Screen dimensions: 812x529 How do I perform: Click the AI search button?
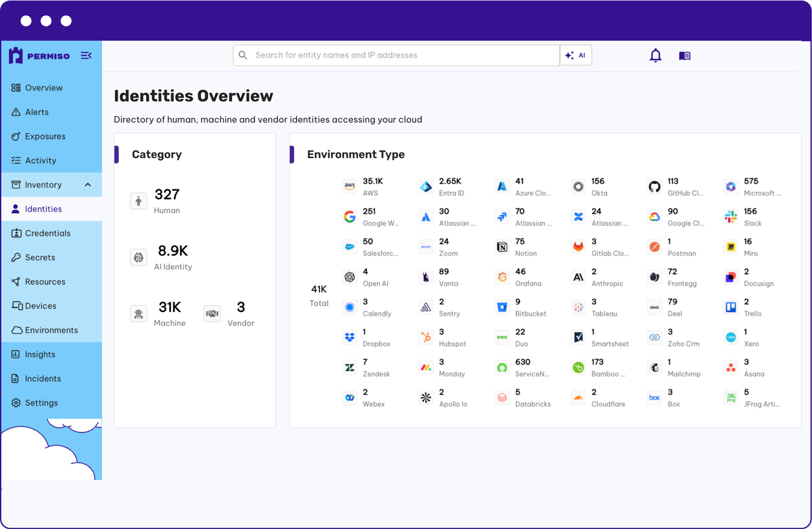[575, 56]
